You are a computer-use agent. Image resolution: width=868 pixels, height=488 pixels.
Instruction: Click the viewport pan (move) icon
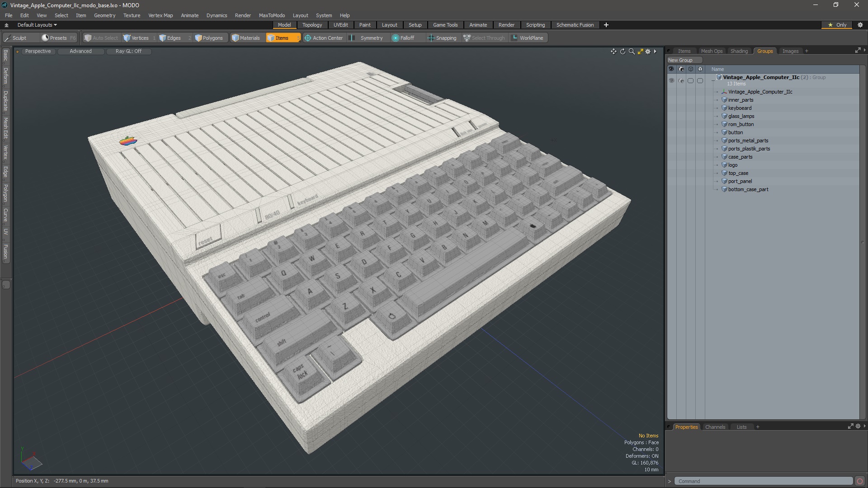(613, 52)
